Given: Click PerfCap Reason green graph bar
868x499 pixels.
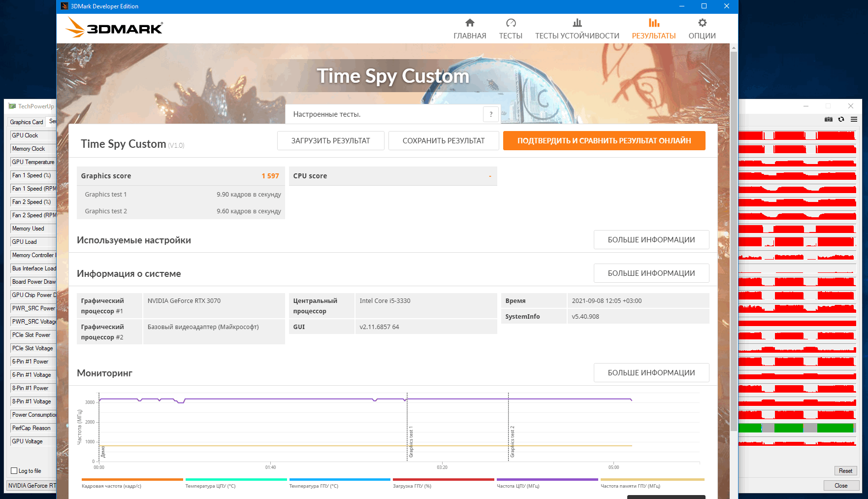Looking at the screenshot, I should [x=798, y=428].
